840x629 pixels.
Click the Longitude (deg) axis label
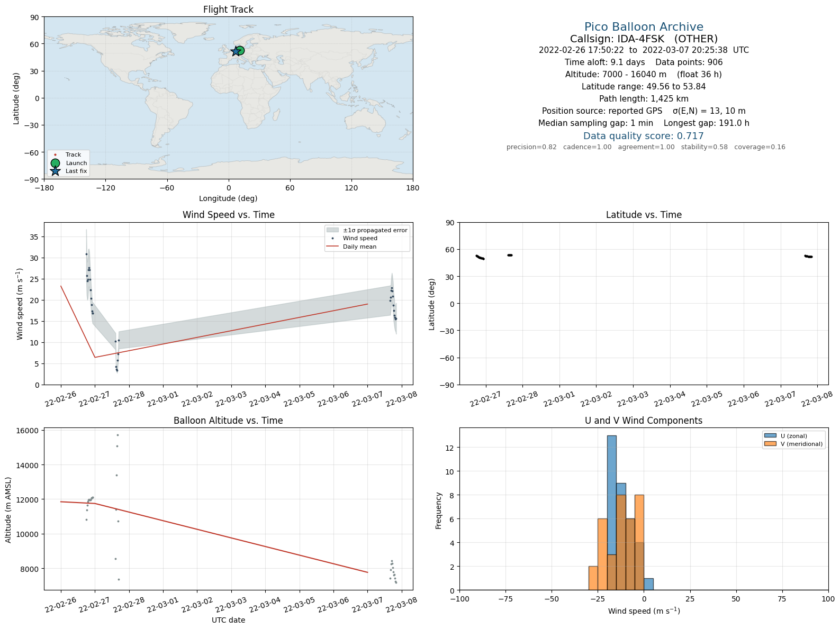pyautogui.click(x=228, y=198)
